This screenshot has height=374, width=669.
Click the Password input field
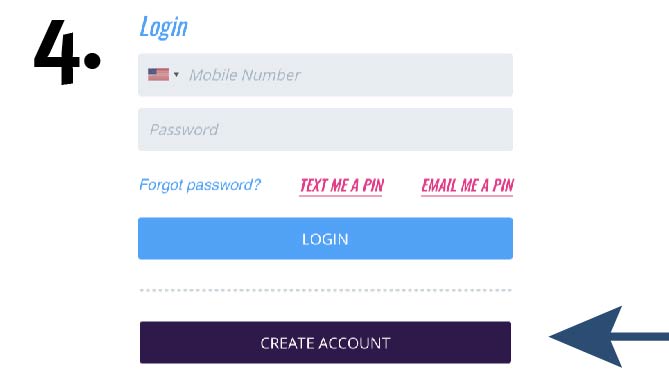point(325,129)
